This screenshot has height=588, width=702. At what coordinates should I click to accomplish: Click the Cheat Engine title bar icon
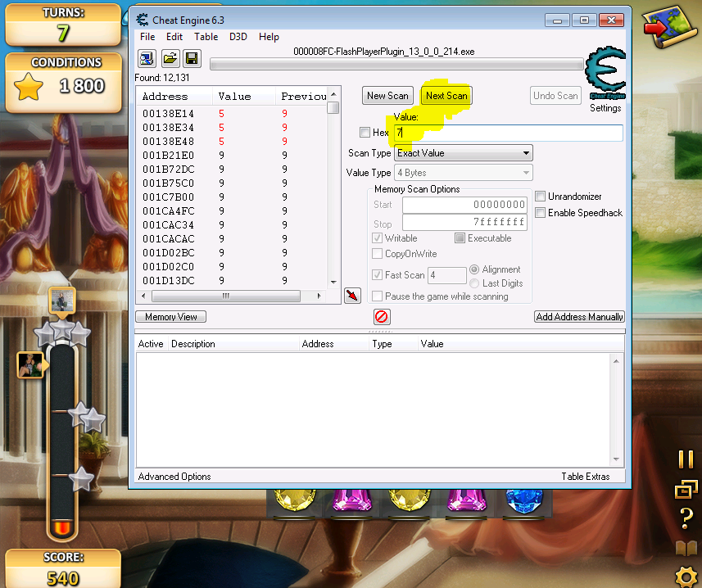143,20
